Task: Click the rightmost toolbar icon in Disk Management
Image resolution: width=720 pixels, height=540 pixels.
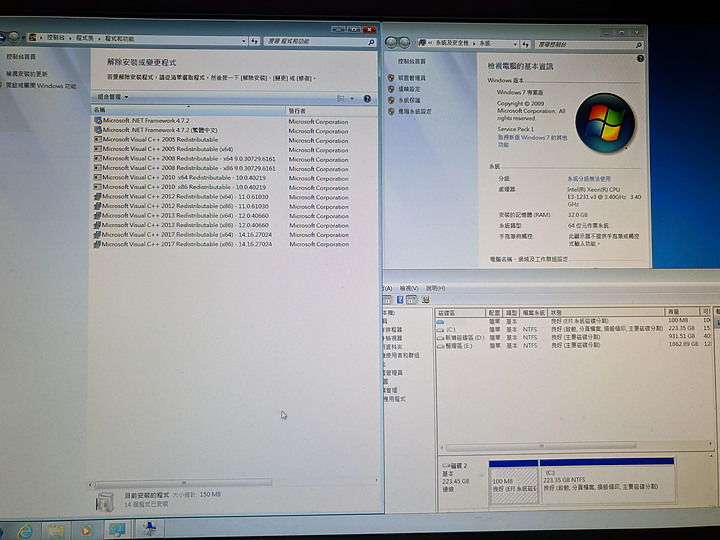Action: point(426,300)
